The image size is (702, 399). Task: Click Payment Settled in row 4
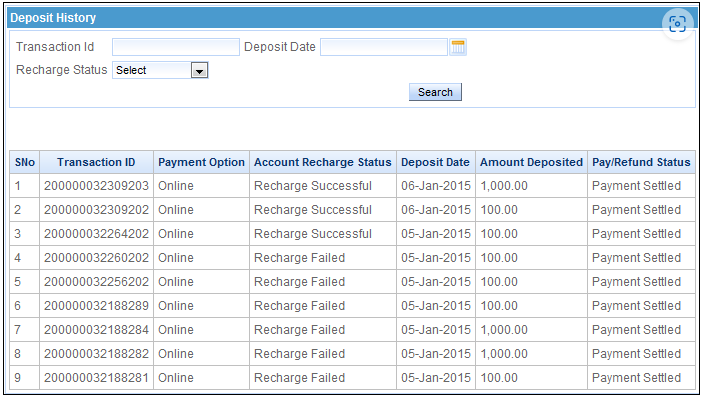tap(637, 258)
